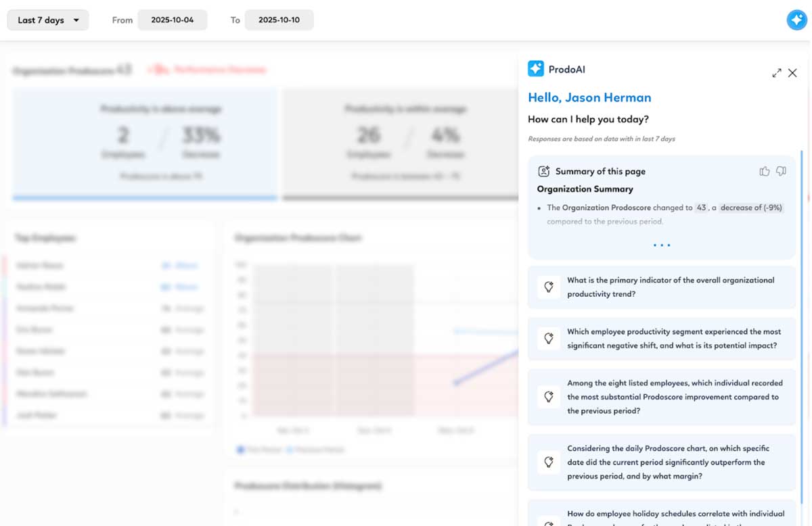Ask which productivity segment had negative shift

click(673, 339)
